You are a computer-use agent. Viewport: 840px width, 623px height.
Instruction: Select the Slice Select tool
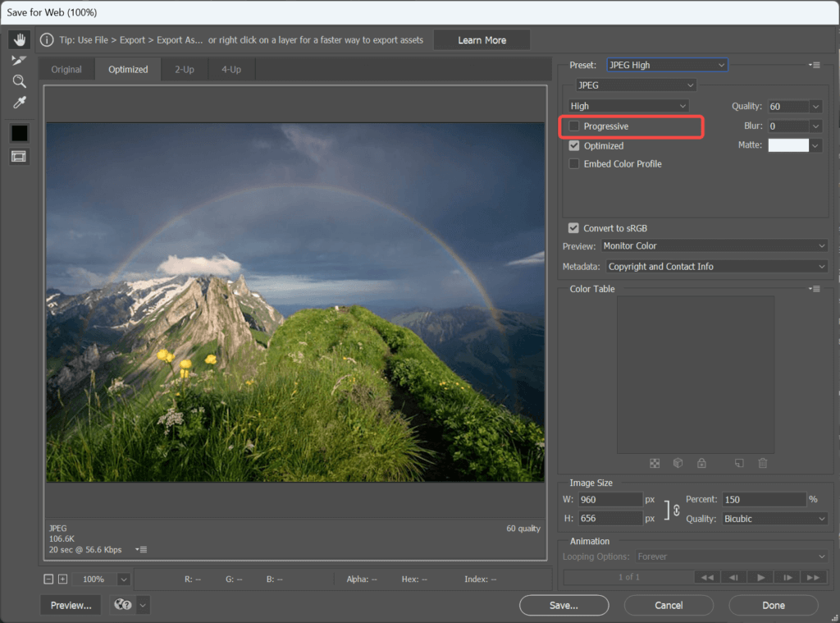click(20, 61)
